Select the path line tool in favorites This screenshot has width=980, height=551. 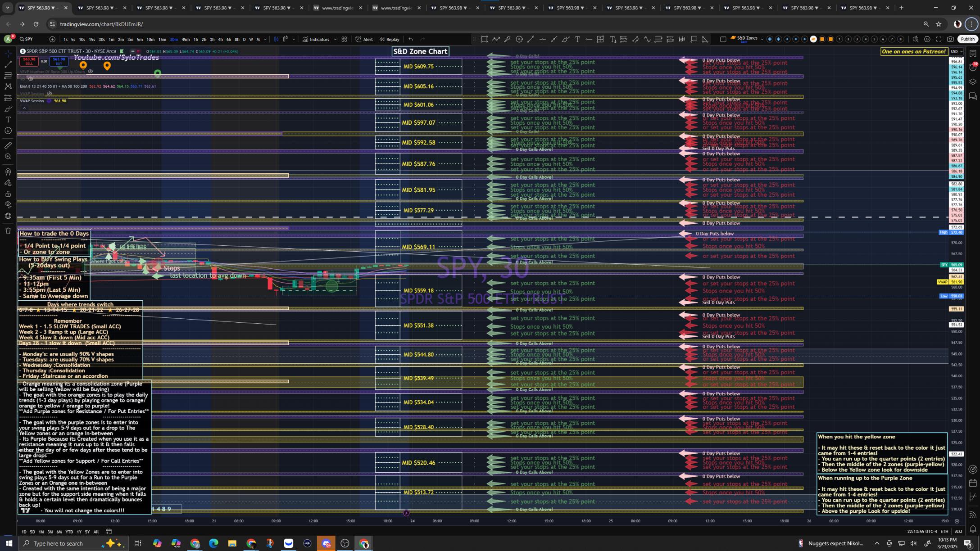pos(496,39)
